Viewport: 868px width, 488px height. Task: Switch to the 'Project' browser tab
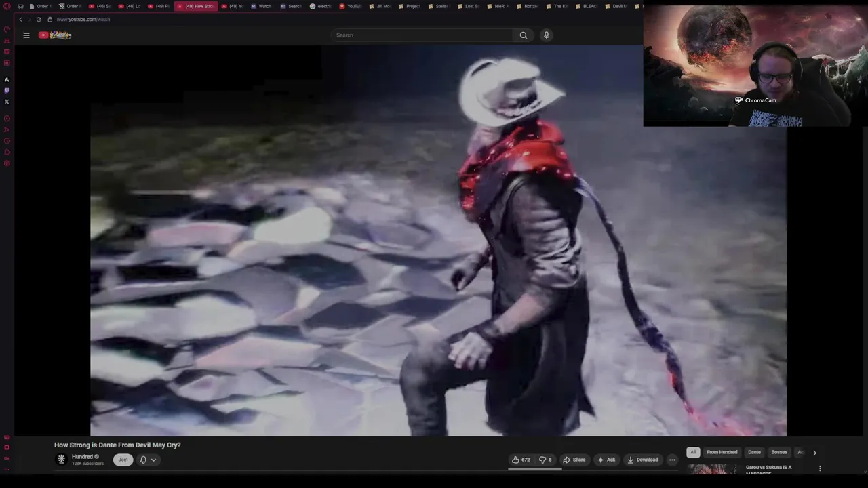(410, 6)
